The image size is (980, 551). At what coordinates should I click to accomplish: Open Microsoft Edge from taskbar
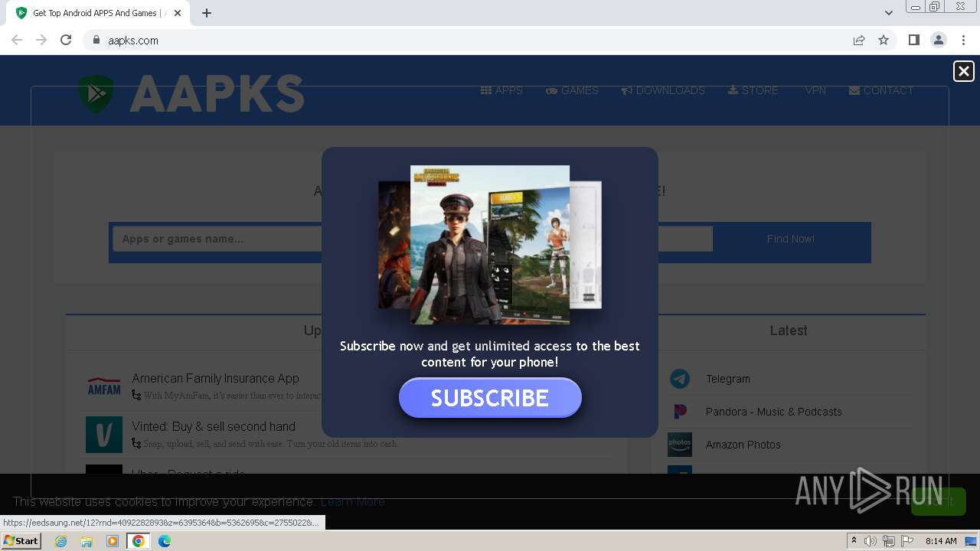click(165, 541)
